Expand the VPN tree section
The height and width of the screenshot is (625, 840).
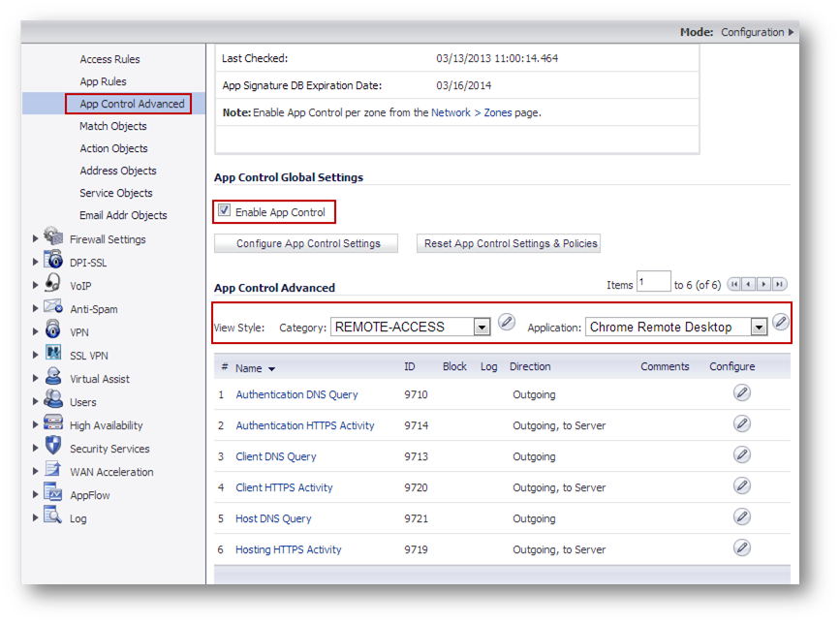(36, 332)
